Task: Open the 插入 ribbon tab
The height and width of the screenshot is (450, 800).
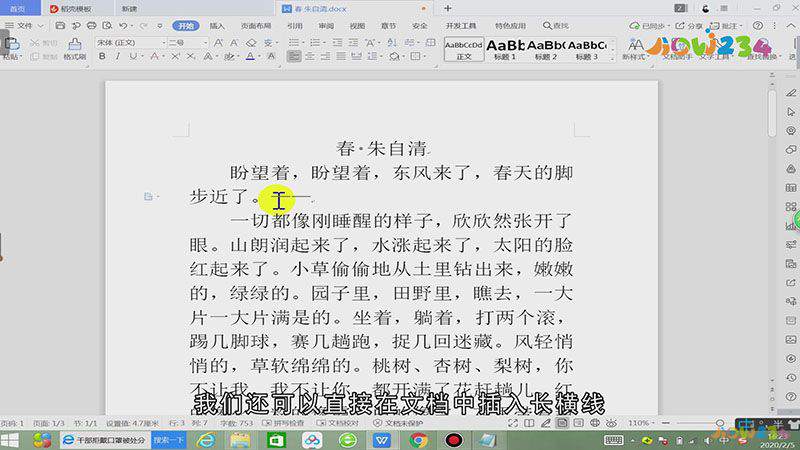Action: (217, 26)
